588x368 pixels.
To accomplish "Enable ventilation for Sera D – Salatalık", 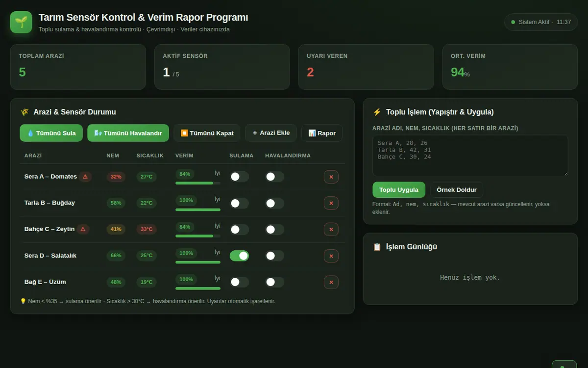I will pos(275,256).
